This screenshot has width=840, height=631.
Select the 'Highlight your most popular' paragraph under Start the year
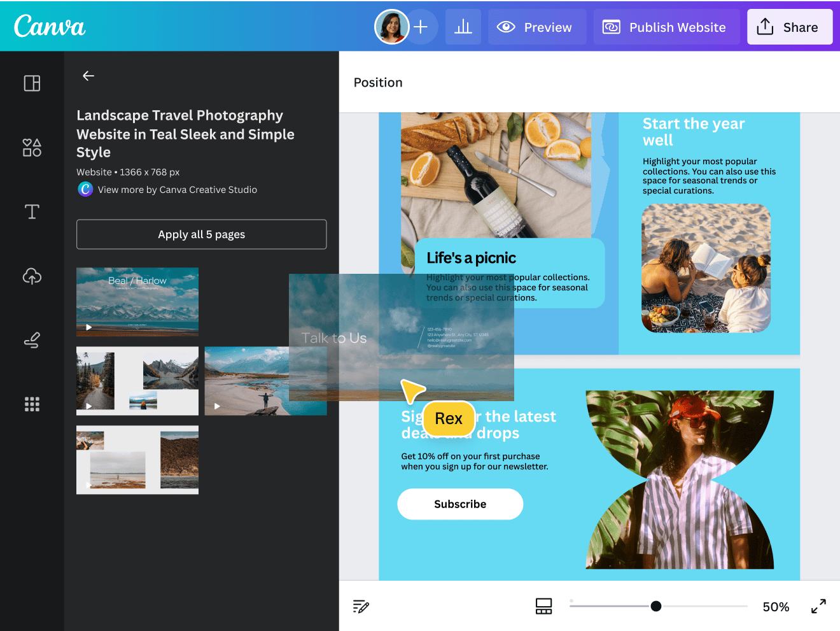click(709, 176)
